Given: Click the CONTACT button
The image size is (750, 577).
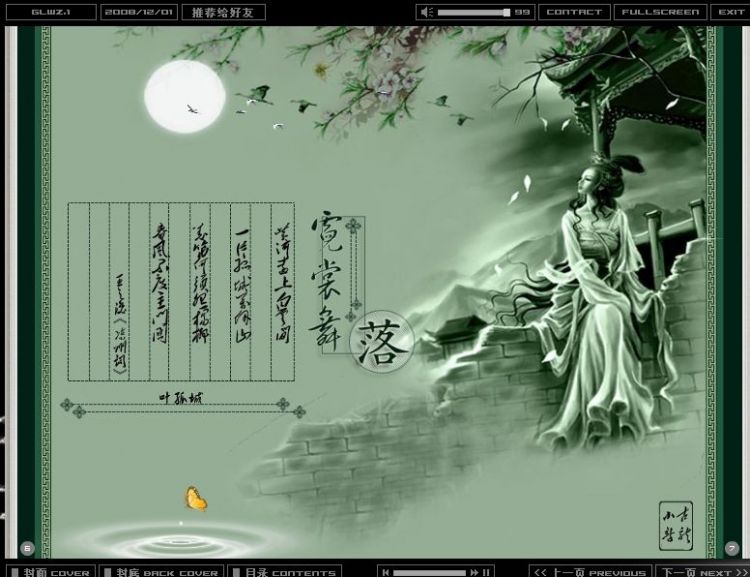Looking at the screenshot, I should [x=574, y=12].
